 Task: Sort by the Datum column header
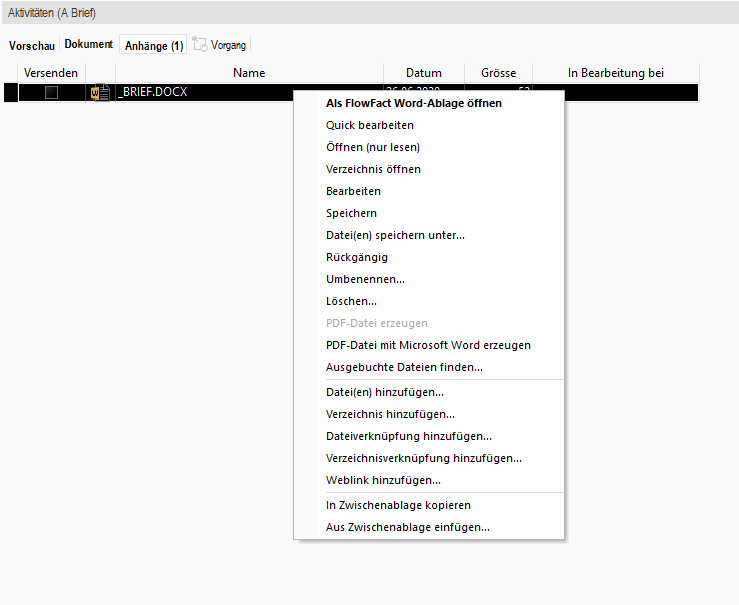[424, 73]
